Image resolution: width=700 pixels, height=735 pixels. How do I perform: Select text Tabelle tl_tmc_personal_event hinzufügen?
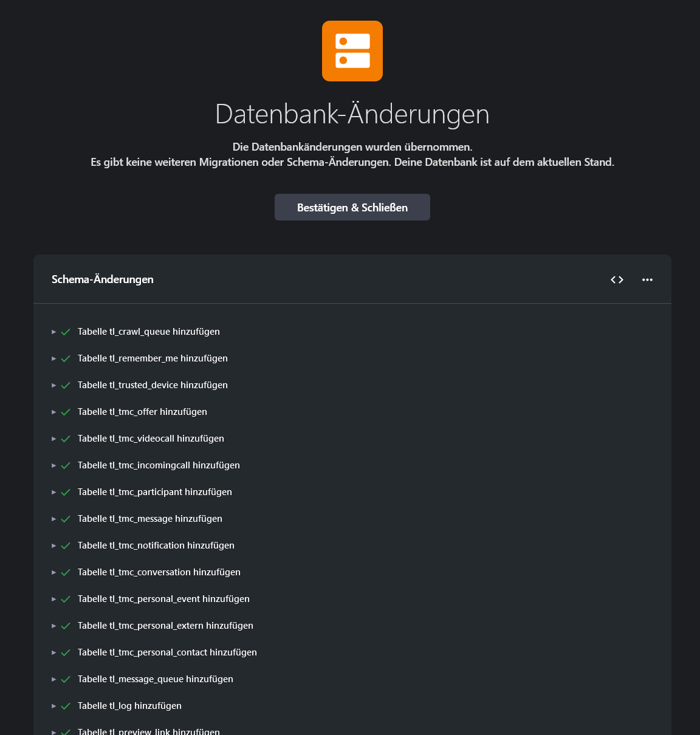(163, 599)
